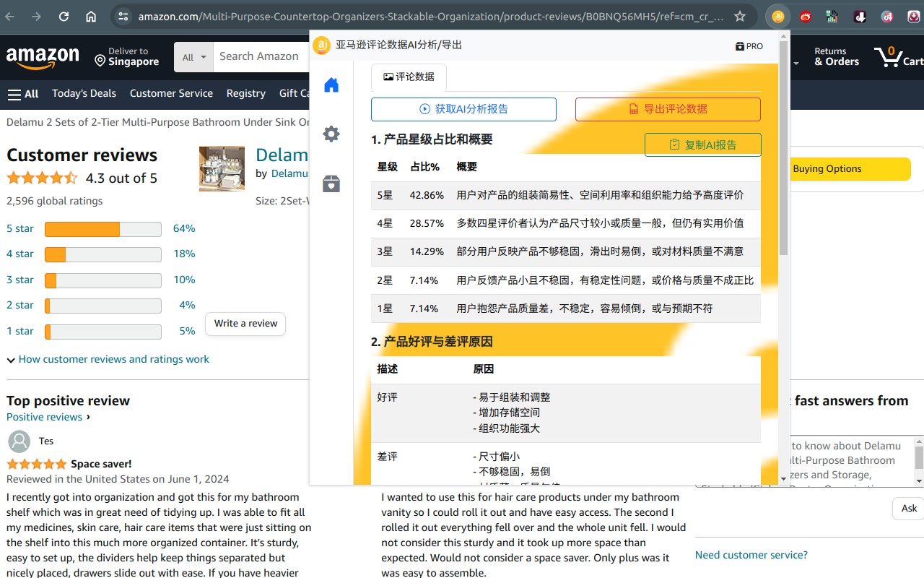Click the Search Amazon input field
This screenshot has height=578, width=924.
tap(262, 57)
